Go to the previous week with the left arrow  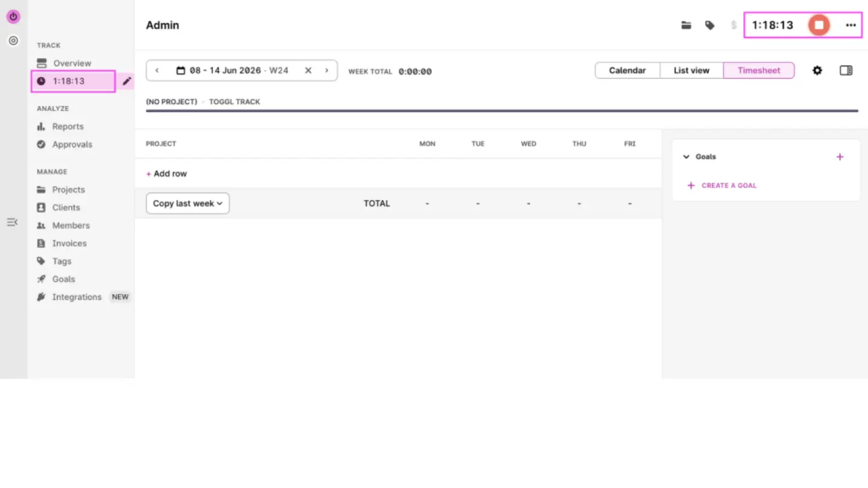pos(157,70)
